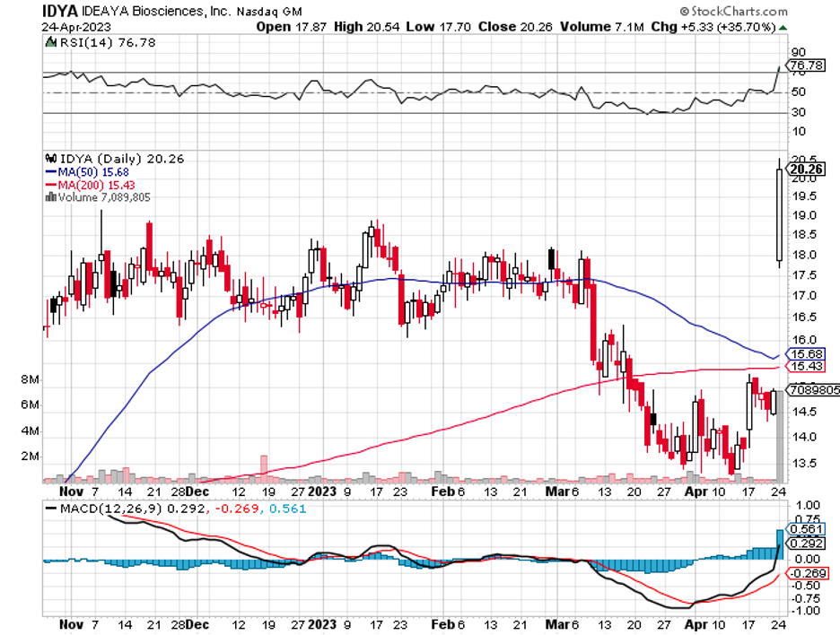The width and height of the screenshot is (840, 635).
Task: Click the 7089805 volume axis tag
Action: coord(811,390)
